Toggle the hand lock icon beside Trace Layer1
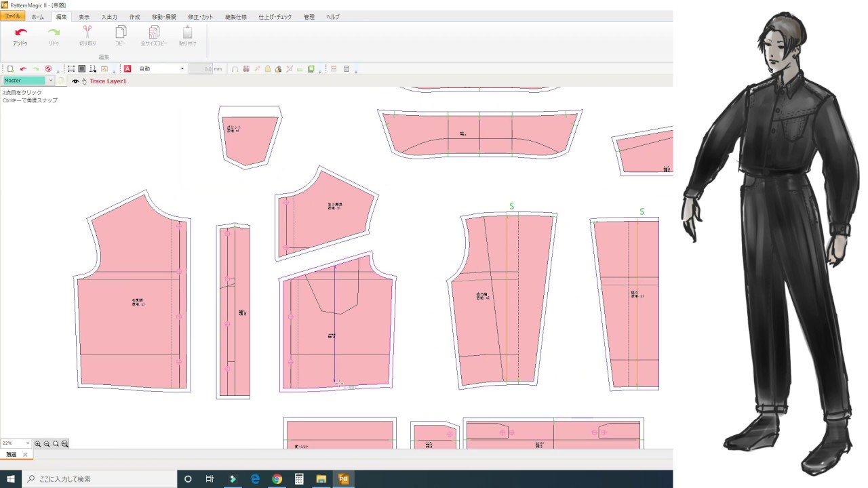The height and width of the screenshot is (488, 868). (x=84, y=81)
